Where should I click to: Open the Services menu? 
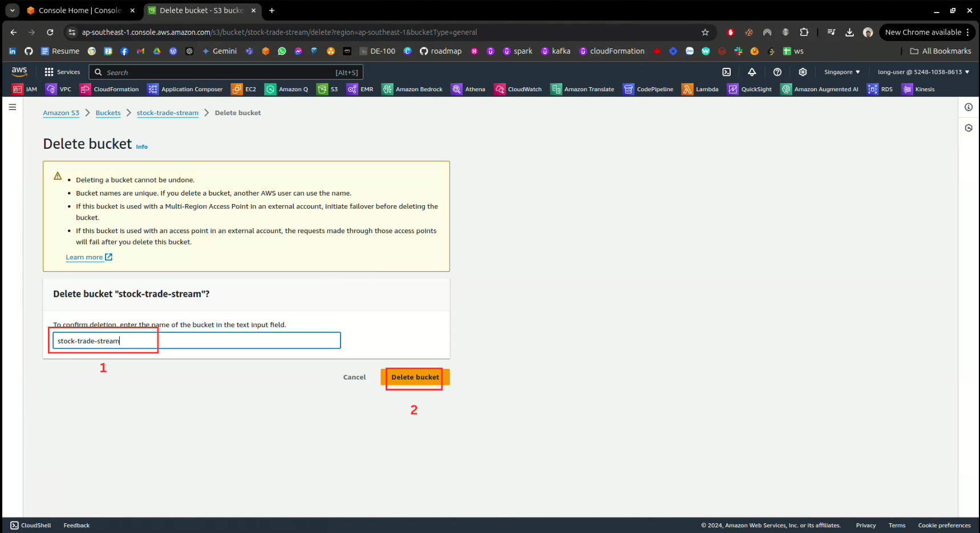tap(63, 72)
